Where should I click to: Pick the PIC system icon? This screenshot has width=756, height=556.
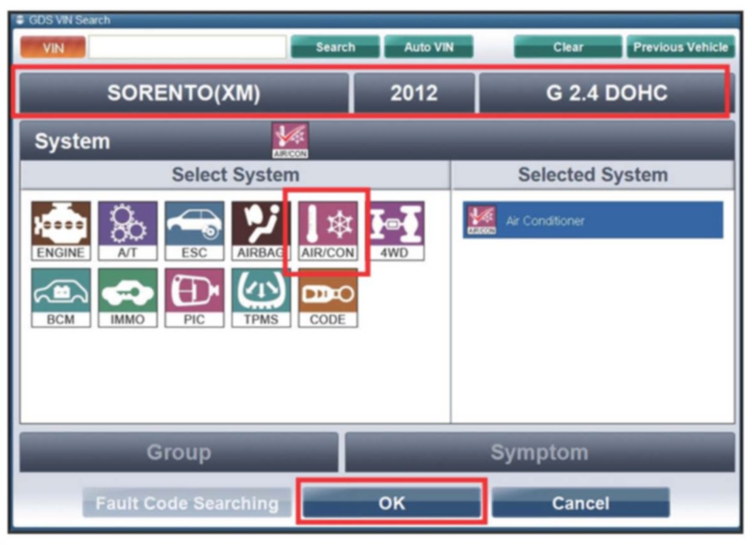pos(195,297)
